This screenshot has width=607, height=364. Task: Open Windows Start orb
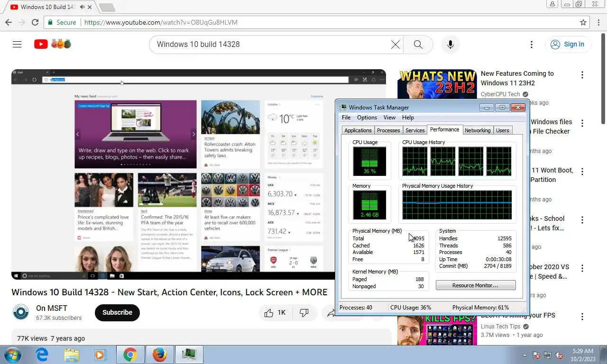(x=12, y=355)
